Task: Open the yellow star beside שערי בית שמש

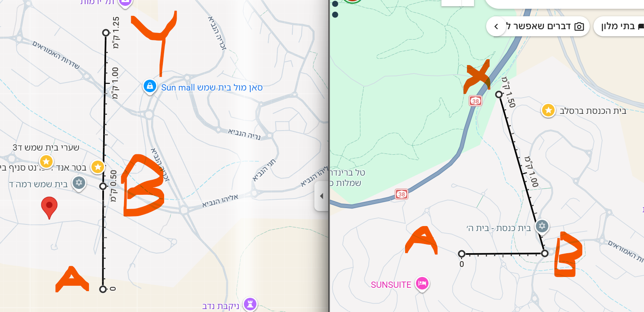Action: [46, 161]
